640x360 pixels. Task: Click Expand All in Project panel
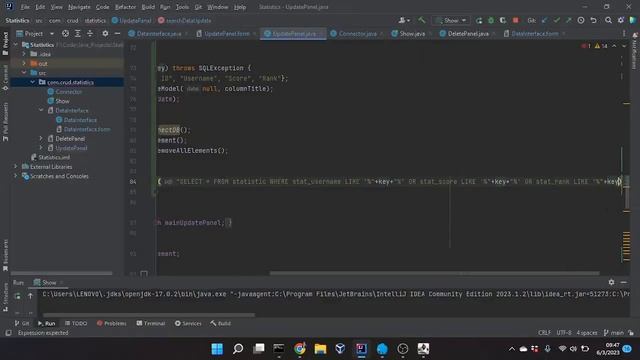(78, 33)
